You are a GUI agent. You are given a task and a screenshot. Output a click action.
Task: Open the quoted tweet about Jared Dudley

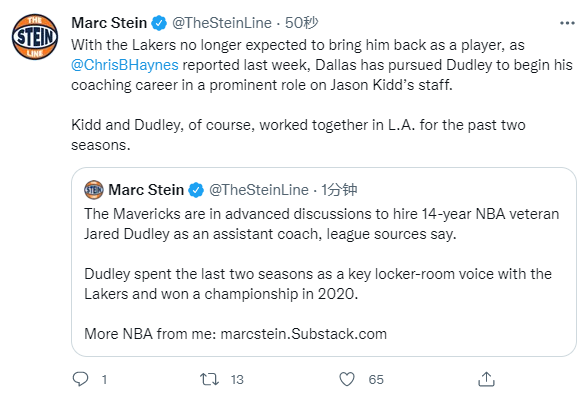tap(324, 262)
